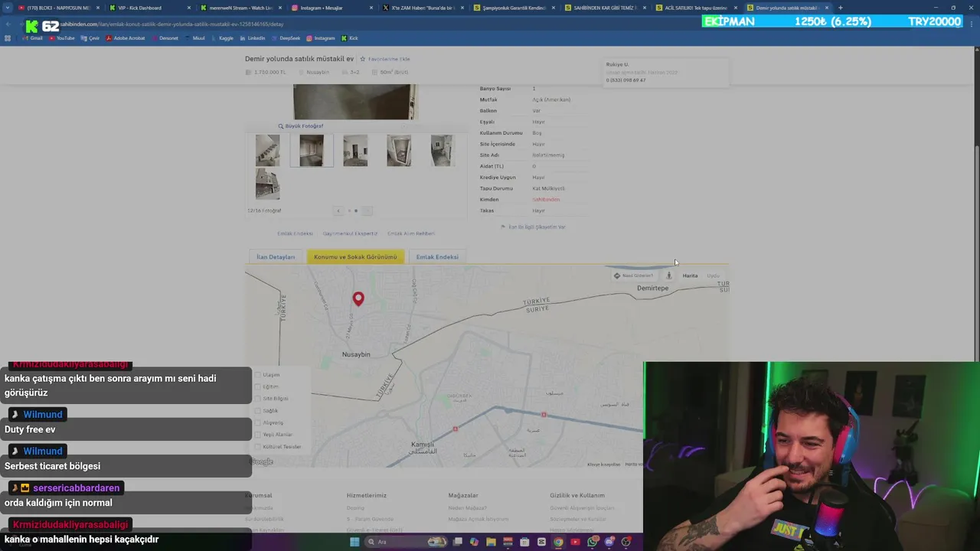Open the Büyük Fotoğraf magnifier link
Viewport: 980px width, 551px height.
301,126
